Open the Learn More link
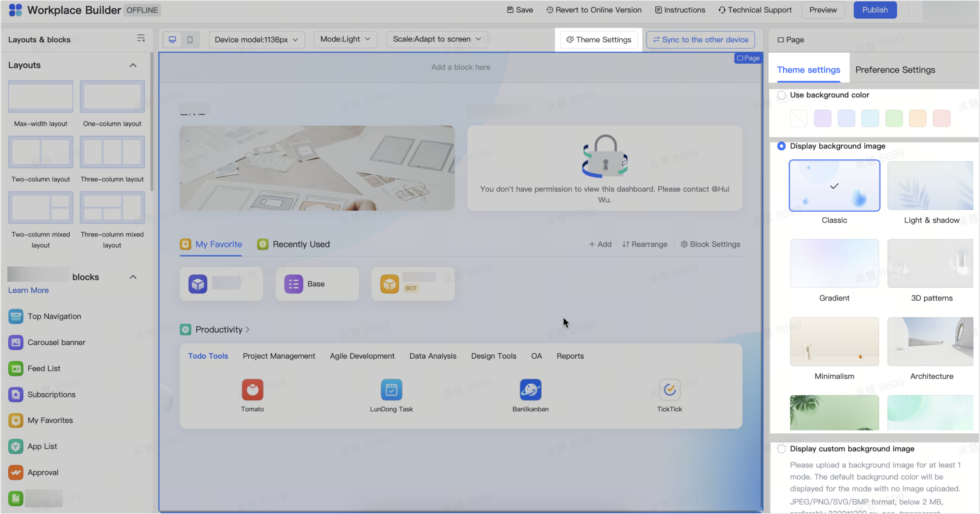The width and height of the screenshot is (980, 514). (x=28, y=290)
